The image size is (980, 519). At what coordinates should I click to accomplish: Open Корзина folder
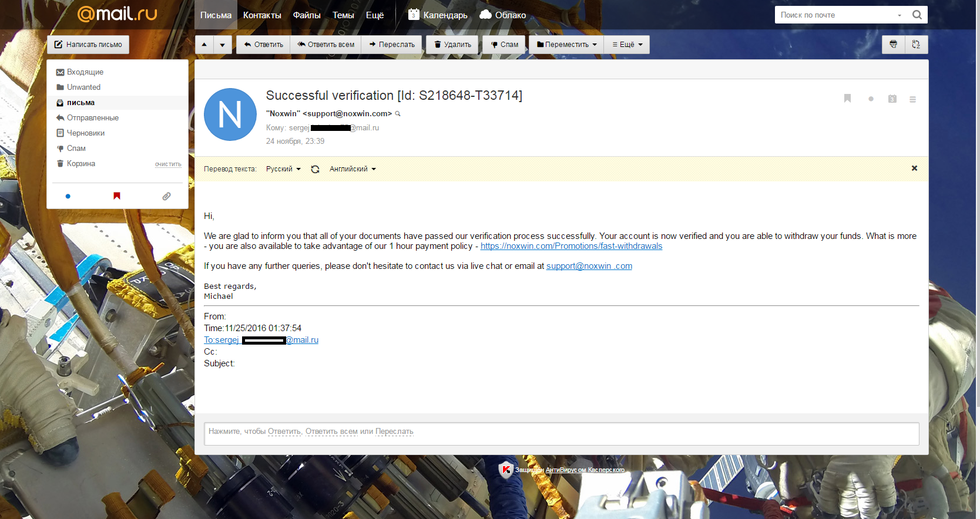81,164
